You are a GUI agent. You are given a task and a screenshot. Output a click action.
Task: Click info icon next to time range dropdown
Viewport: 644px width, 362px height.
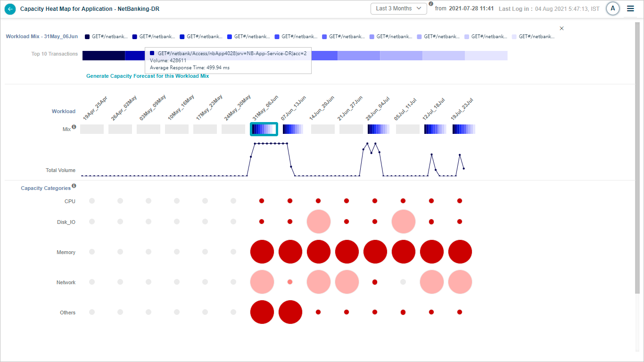point(431,4)
